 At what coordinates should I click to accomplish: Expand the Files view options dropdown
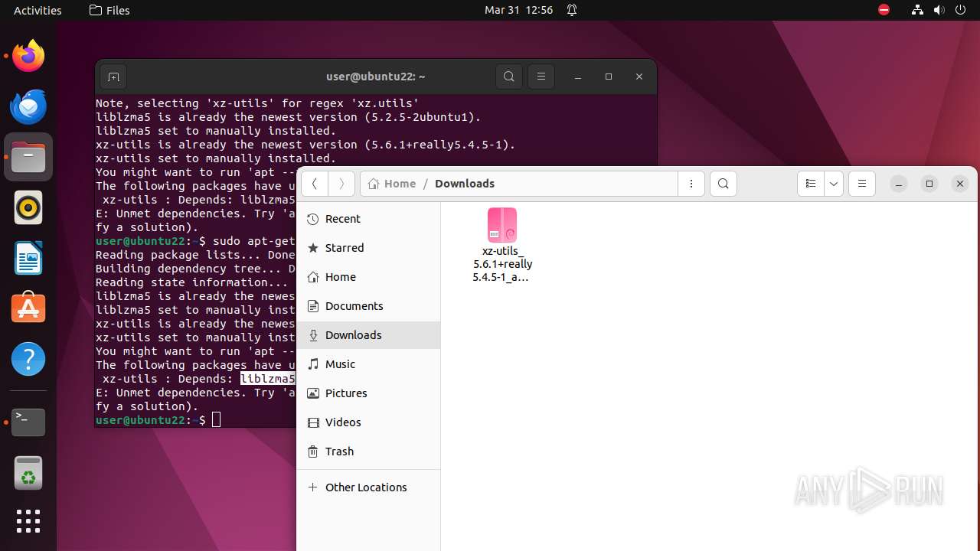click(x=834, y=184)
